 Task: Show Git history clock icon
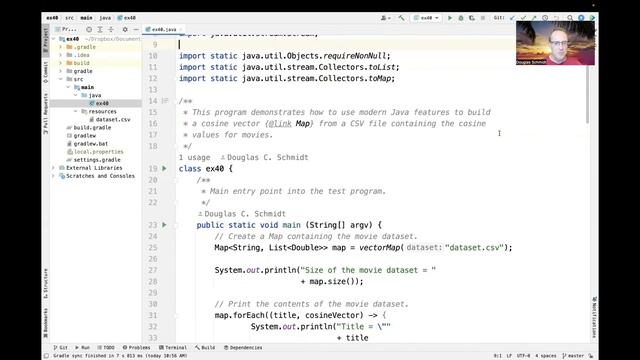(545, 18)
